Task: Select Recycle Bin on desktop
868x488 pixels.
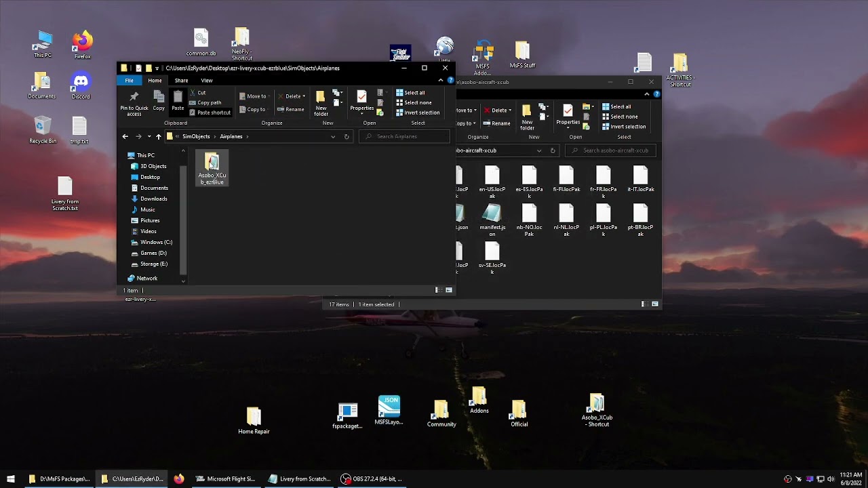Action: point(43,130)
